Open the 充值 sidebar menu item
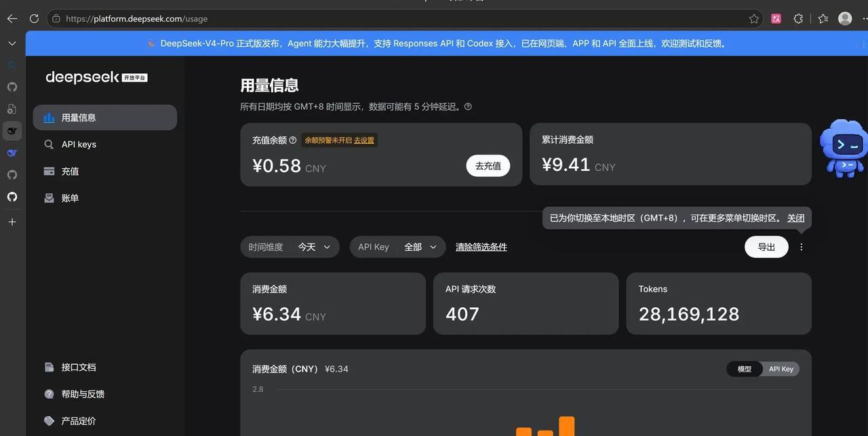The width and height of the screenshot is (868, 436). (104, 172)
